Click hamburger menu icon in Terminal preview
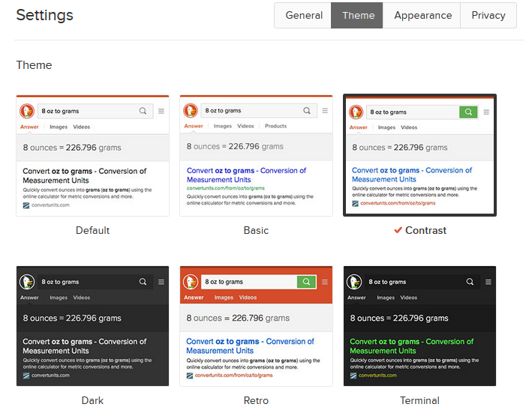This screenshot has height=407, width=532. 488,282
